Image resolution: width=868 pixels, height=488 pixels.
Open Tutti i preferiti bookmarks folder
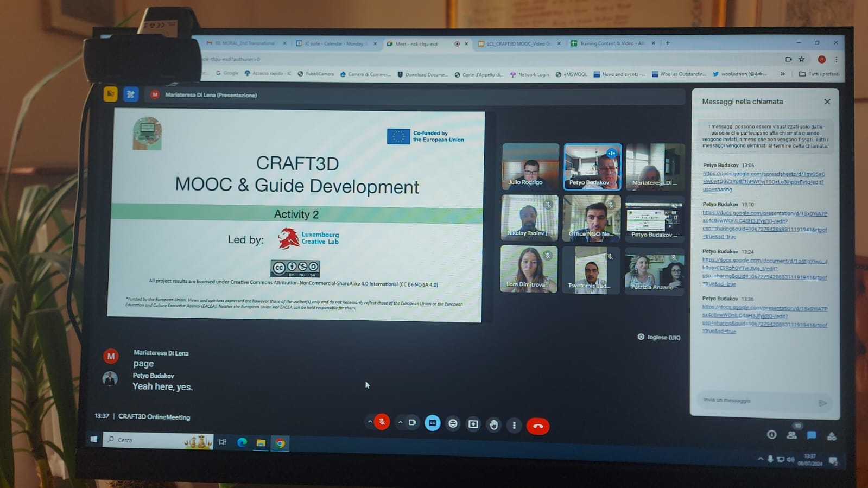click(819, 74)
